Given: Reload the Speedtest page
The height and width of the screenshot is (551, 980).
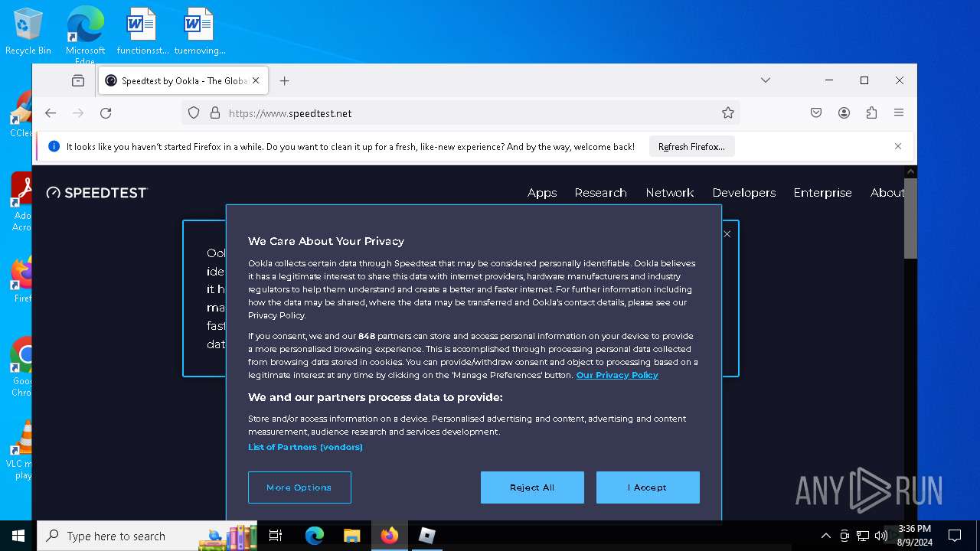Looking at the screenshot, I should 106,112.
